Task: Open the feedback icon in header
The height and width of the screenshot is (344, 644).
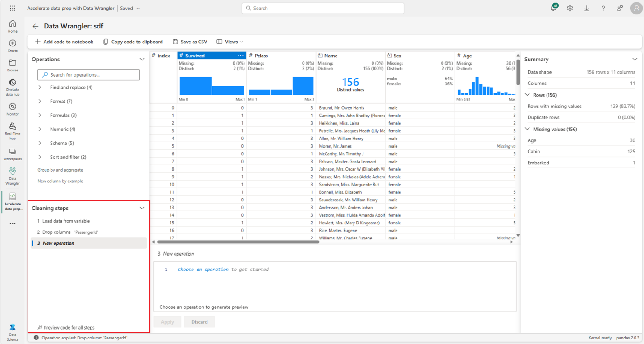Action: (x=620, y=8)
